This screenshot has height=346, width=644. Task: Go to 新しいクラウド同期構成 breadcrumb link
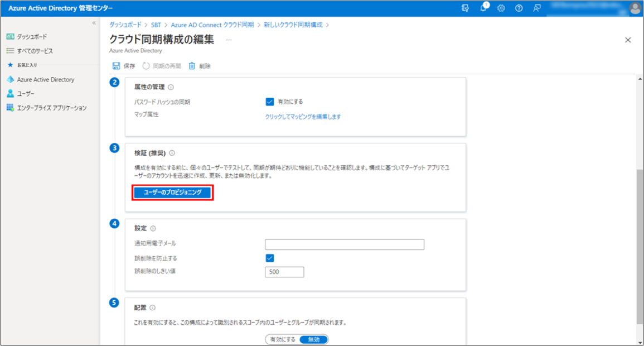pyautogui.click(x=293, y=25)
